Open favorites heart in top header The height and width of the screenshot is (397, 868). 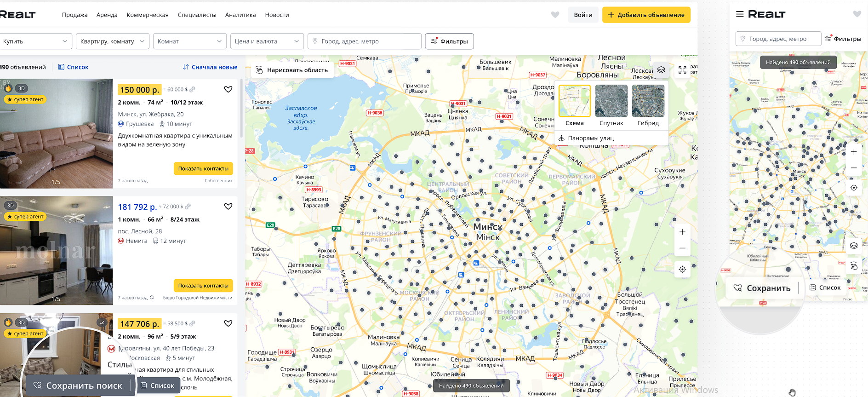click(555, 15)
